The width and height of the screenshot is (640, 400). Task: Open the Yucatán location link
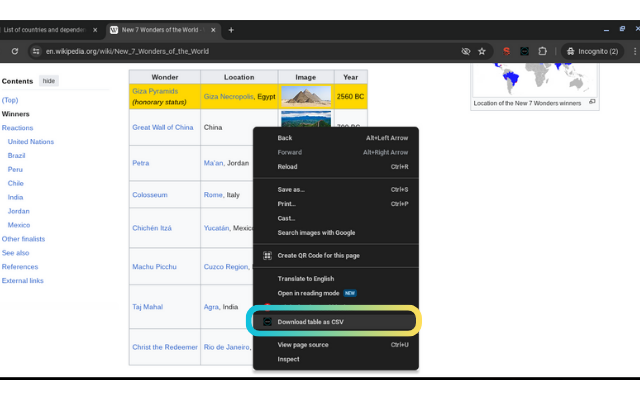tap(216, 228)
